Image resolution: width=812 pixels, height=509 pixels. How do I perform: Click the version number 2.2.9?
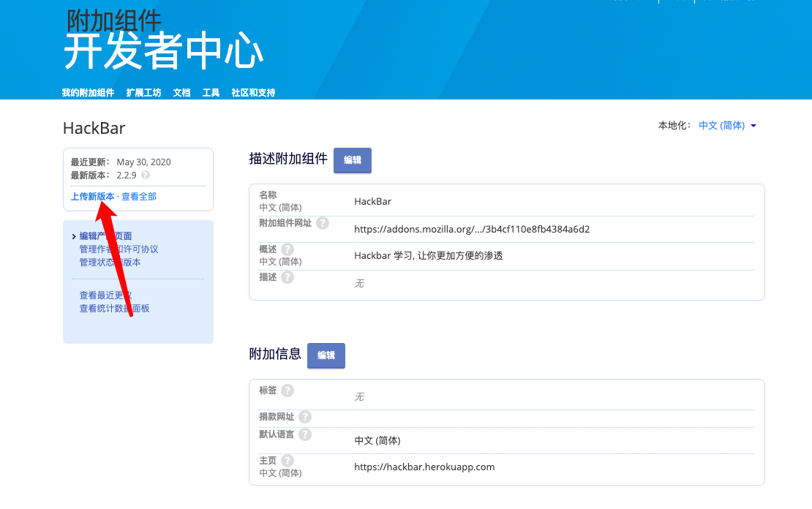pyautogui.click(x=127, y=175)
